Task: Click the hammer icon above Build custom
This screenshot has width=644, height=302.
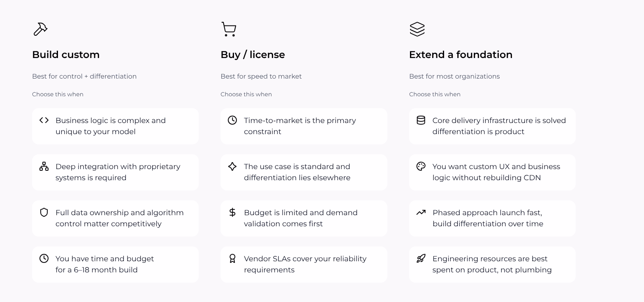Action: coord(40,29)
